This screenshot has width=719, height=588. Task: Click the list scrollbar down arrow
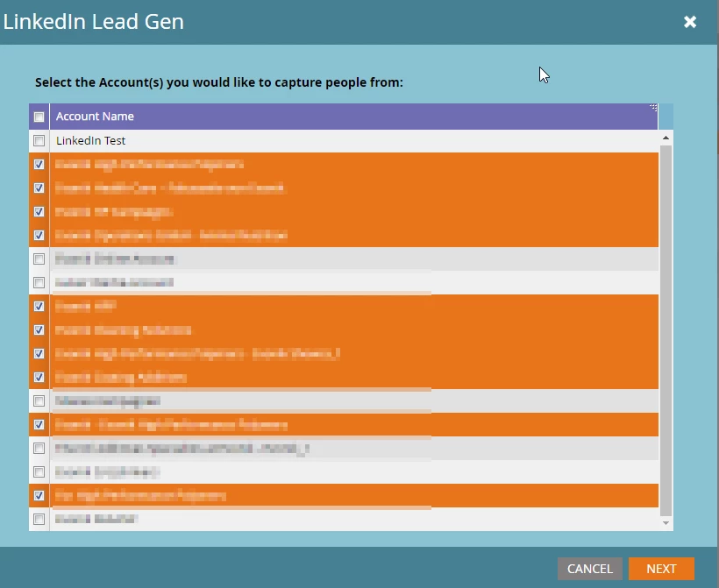666,523
